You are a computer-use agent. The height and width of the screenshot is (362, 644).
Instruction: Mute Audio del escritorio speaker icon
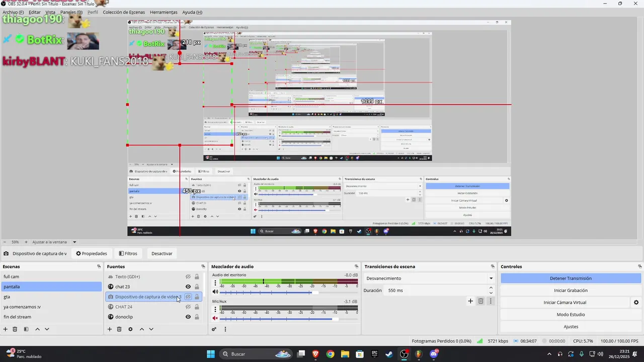tap(215, 292)
